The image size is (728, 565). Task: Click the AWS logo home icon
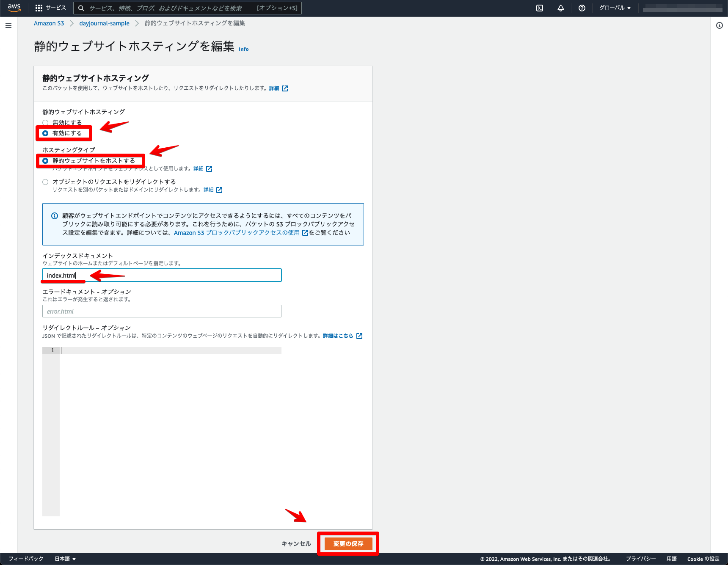14,8
